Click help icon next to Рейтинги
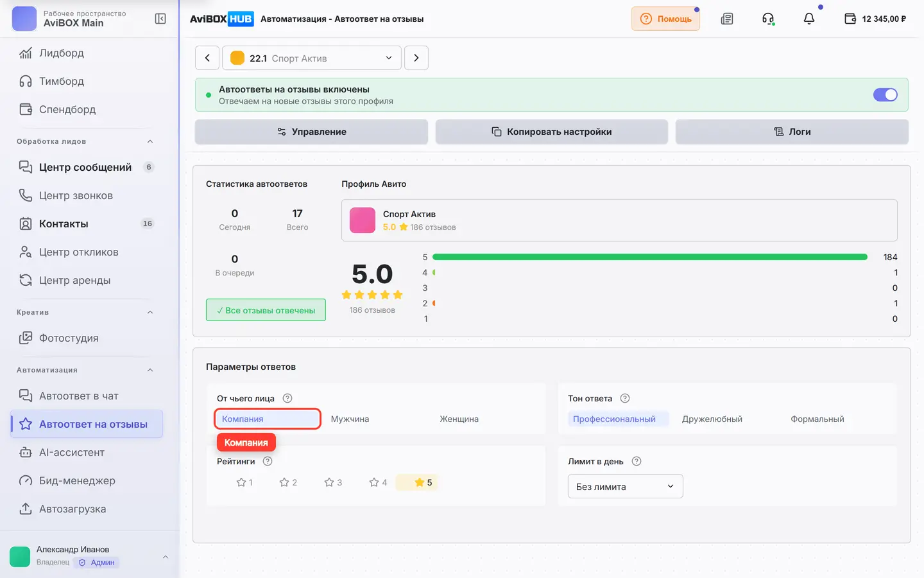This screenshot has width=924, height=578. 268,461
